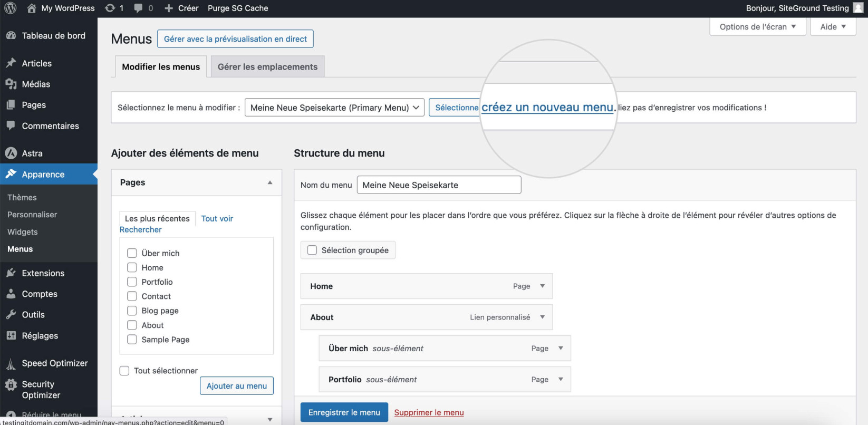Check the Über mich page checkbox
Image resolution: width=868 pixels, height=425 pixels.
[x=132, y=253]
